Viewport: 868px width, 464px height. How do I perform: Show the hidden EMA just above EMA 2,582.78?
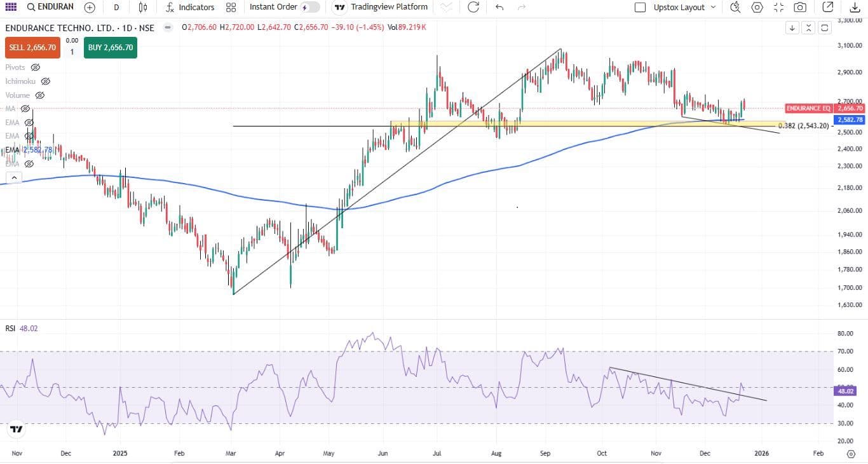29,136
